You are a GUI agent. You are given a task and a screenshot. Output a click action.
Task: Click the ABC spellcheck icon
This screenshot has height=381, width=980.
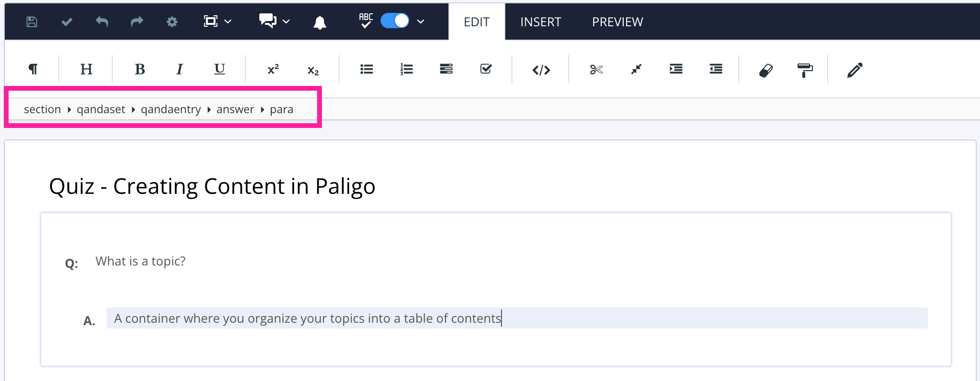[366, 21]
